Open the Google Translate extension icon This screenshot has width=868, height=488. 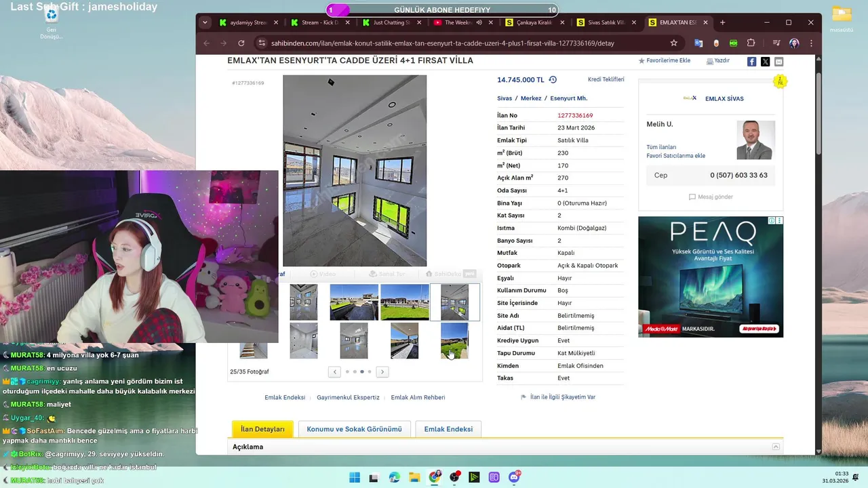click(698, 43)
